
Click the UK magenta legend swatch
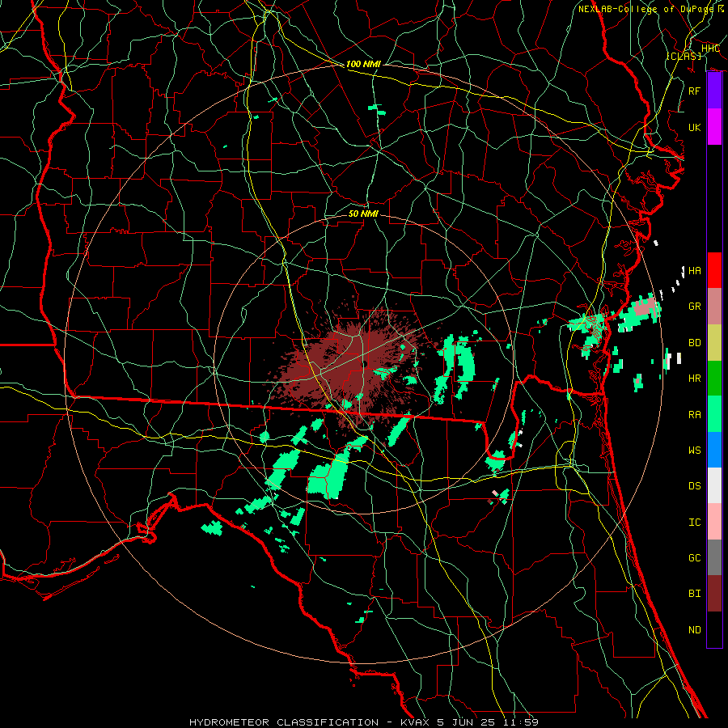[714, 127]
